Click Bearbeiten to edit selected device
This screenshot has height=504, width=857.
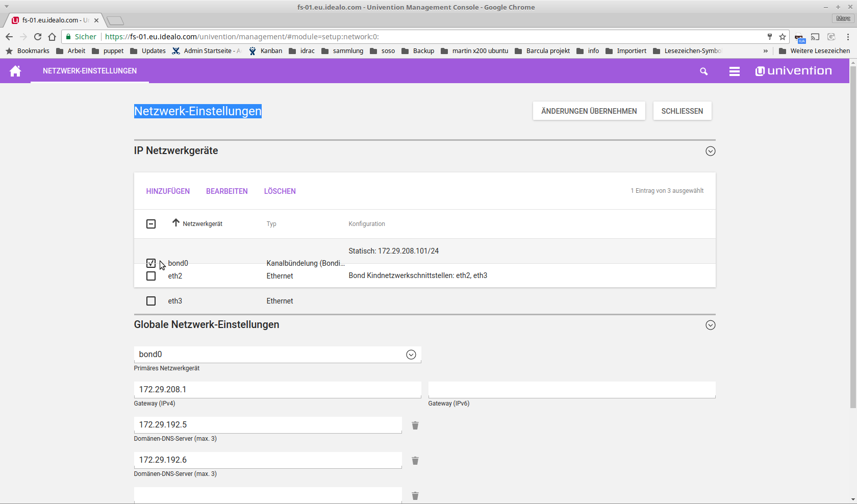(x=226, y=191)
